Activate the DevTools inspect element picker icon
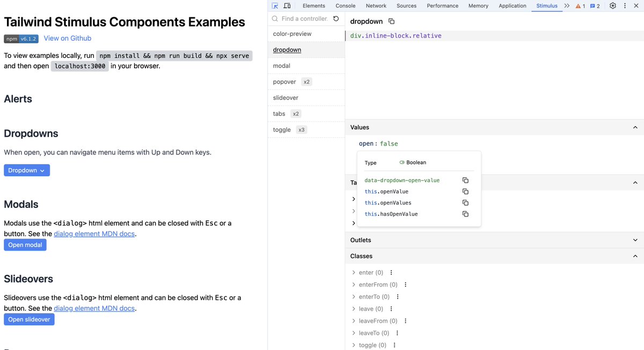 [x=275, y=6]
